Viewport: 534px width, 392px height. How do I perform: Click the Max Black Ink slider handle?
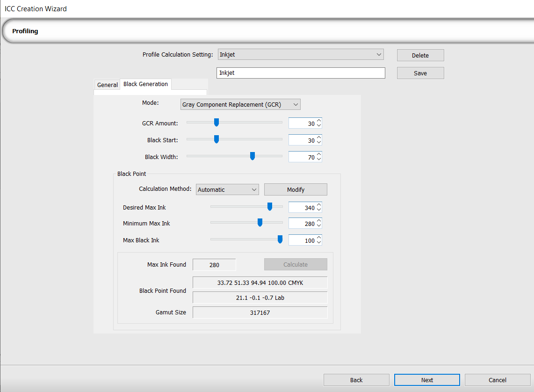[280, 240]
